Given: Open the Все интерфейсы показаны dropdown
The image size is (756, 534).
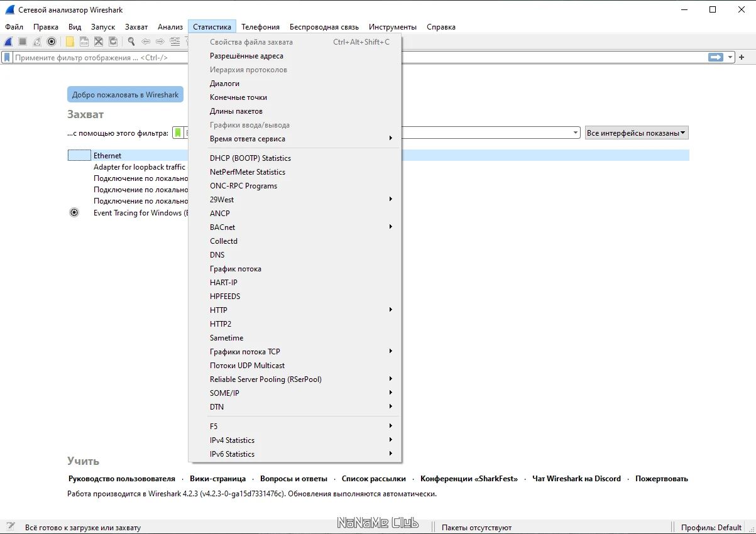Looking at the screenshot, I should point(637,133).
